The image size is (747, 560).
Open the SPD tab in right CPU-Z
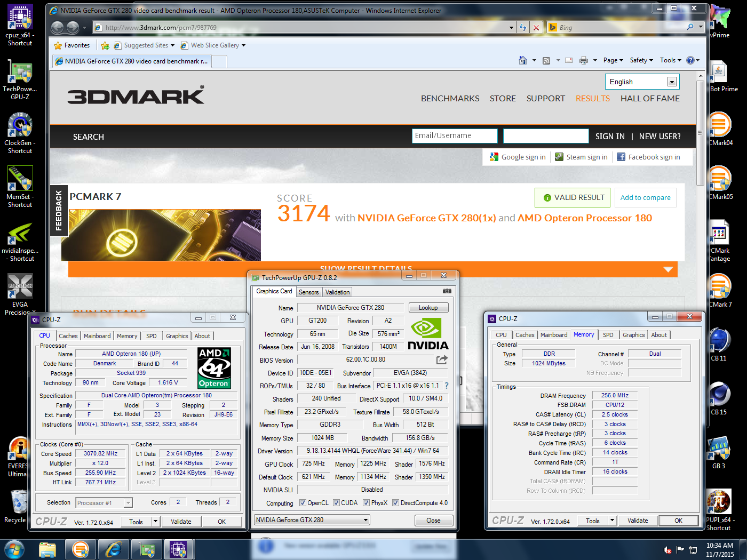608,335
